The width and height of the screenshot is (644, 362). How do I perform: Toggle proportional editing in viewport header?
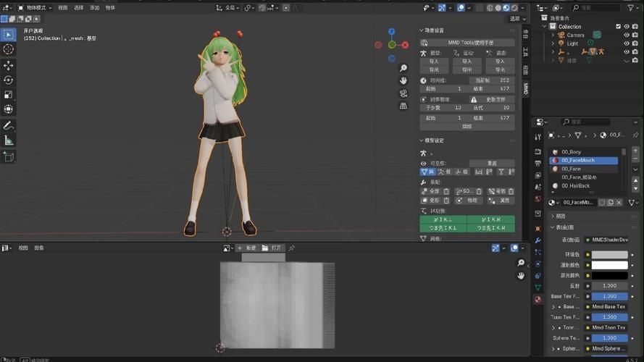pyautogui.click(x=286, y=8)
